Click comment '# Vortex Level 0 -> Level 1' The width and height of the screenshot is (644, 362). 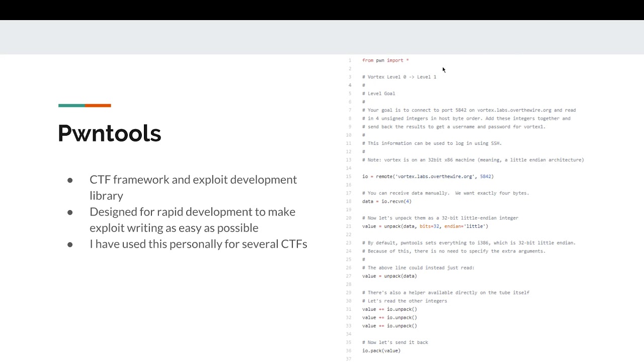click(x=399, y=77)
